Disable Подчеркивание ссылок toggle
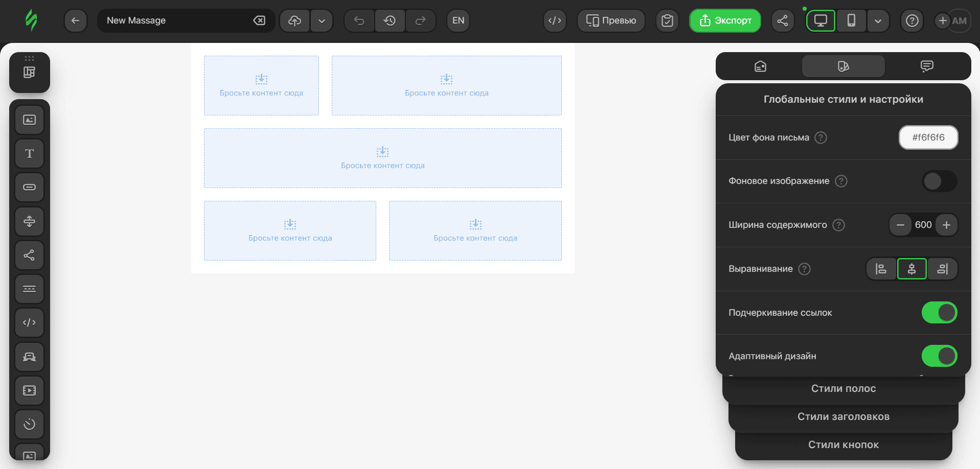This screenshot has height=469, width=980. [x=939, y=313]
